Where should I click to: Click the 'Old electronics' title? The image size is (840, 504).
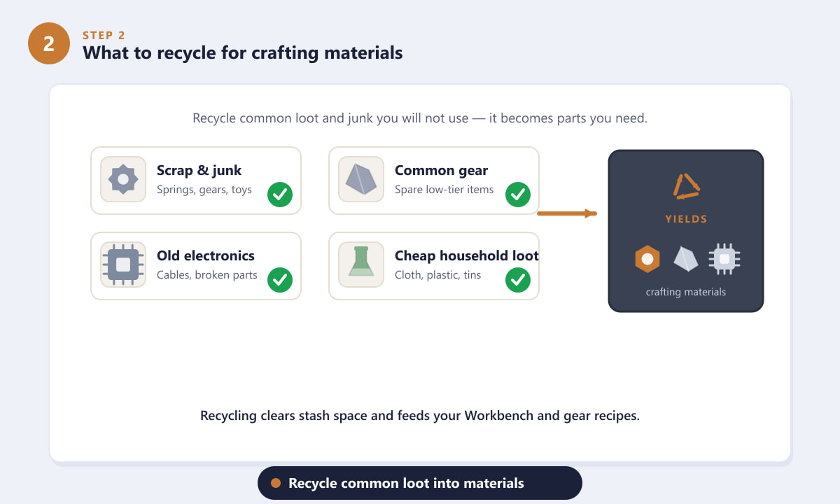[206, 255]
